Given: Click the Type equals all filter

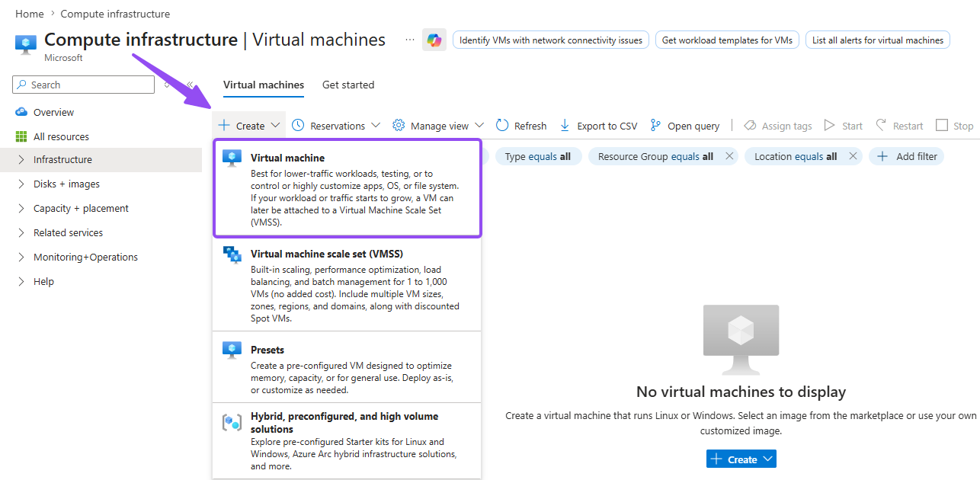Looking at the screenshot, I should [x=538, y=156].
